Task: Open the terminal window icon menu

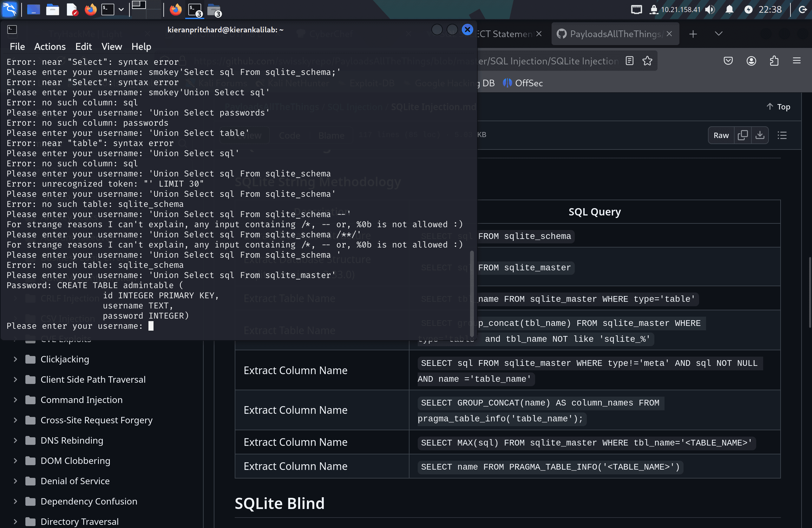Action: point(12,30)
